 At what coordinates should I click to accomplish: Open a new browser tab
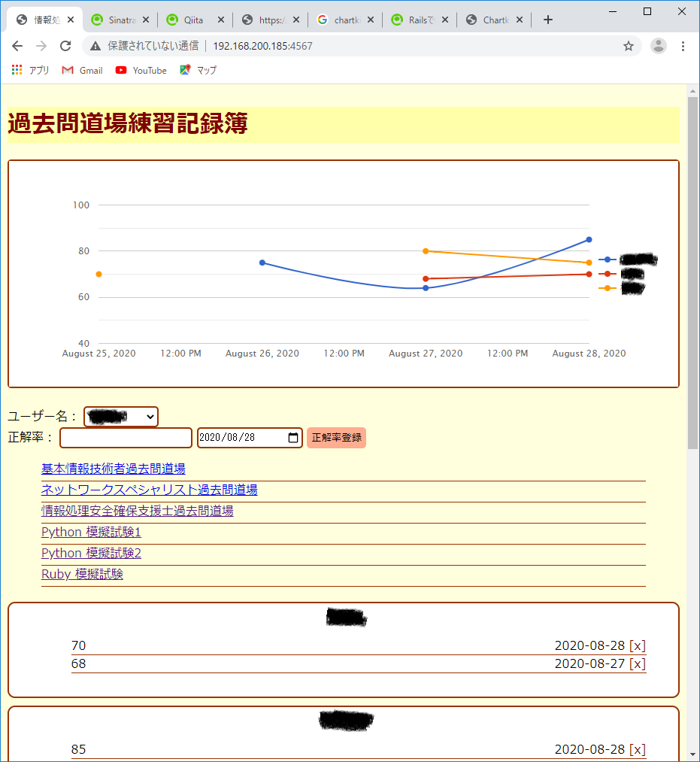[547, 20]
